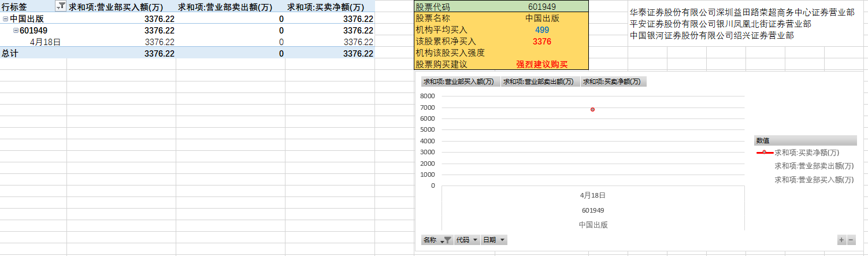Viewport: 868px width, 256px height.
Task: Select legend entry 求和项:营业部买入额(万)
Action: tap(814, 180)
